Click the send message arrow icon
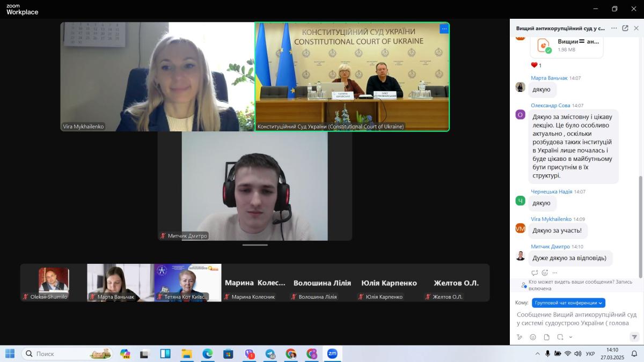 (x=634, y=337)
